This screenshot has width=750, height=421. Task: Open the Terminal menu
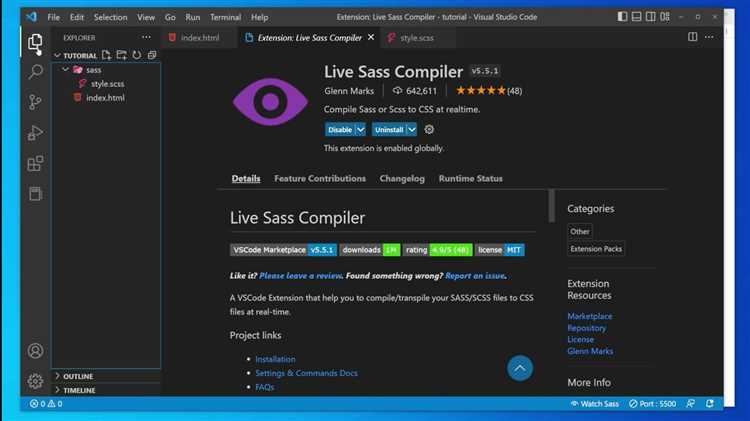(x=225, y=17)
